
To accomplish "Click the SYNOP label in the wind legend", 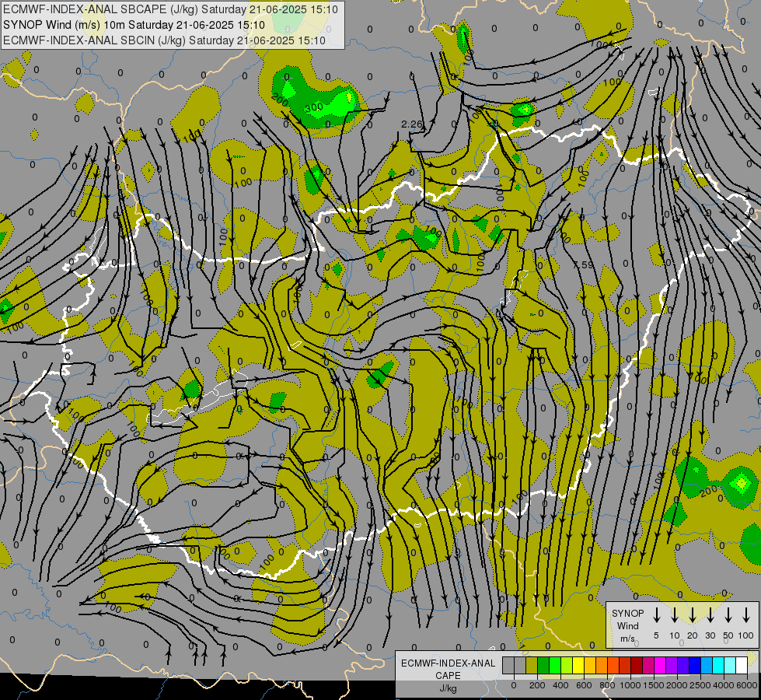I will (x=627, y=614).
